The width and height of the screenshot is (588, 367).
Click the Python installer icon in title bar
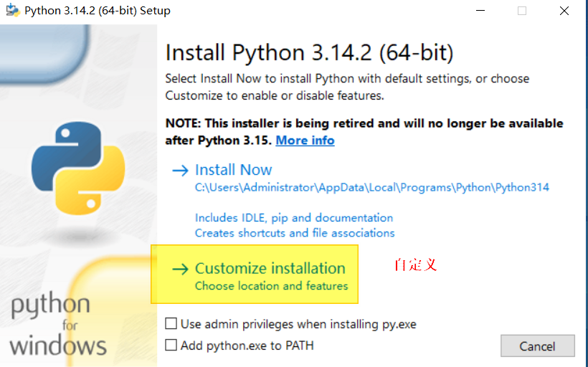tap(12, 11)
